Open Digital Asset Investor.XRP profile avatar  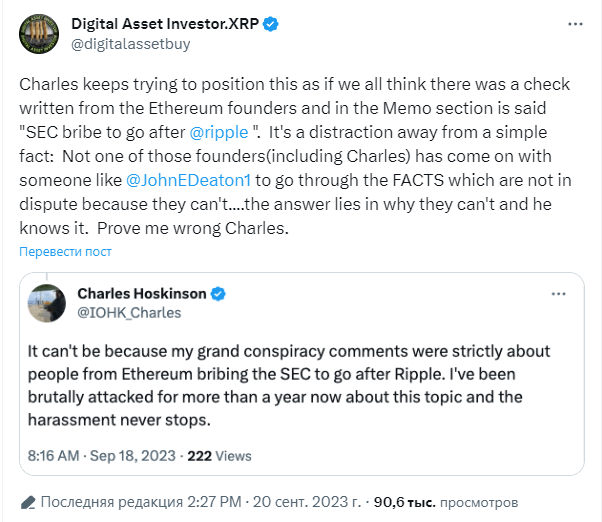(x=39, y=34)
